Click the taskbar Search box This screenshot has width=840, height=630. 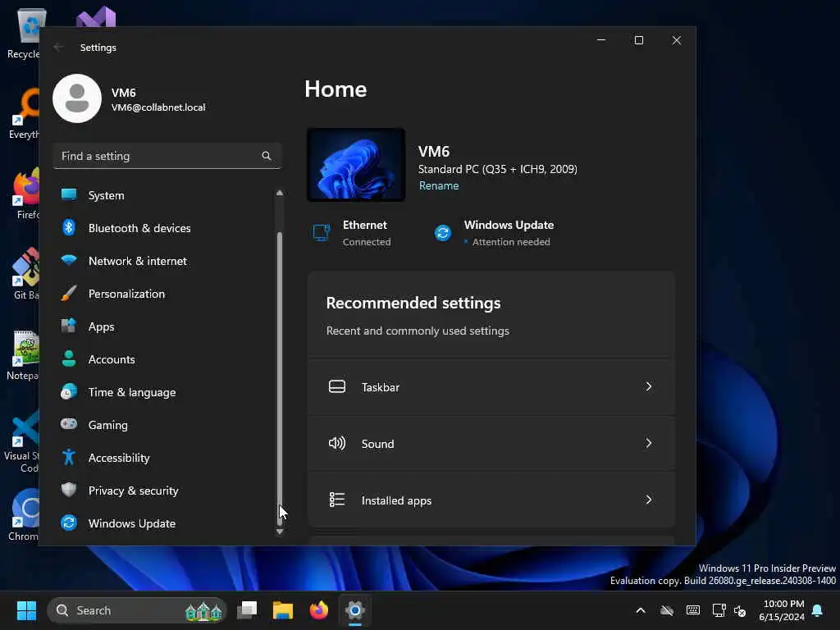[137, 610]
